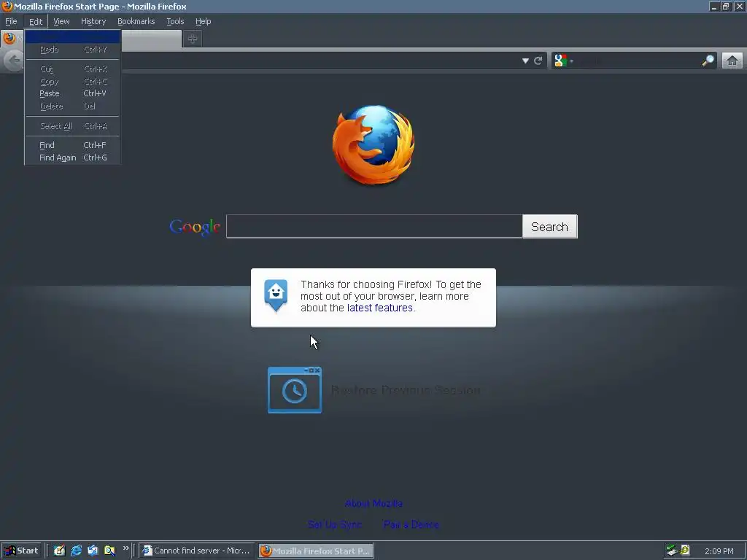Open File menu
The width and height of the screenshot is (747, 560).
(11, 21)
